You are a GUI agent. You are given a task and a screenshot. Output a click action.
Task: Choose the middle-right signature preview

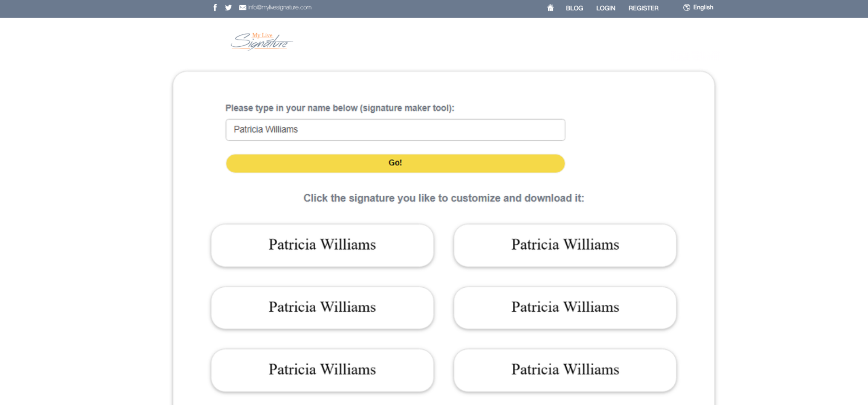565,307
